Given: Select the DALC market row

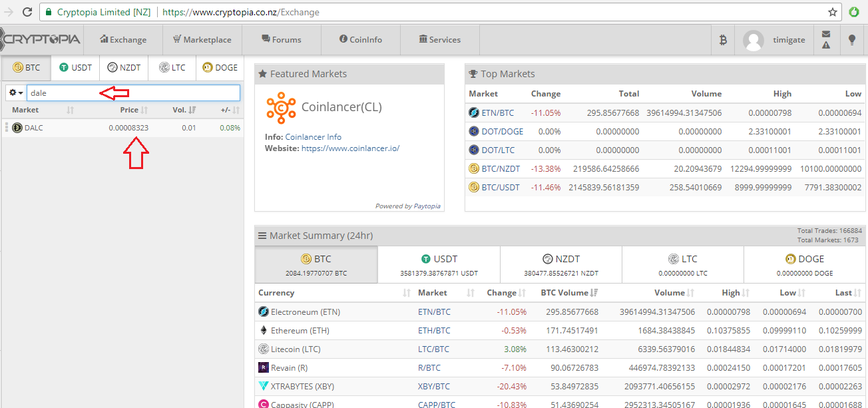Looking at the screenshot, I should point(122,128).
